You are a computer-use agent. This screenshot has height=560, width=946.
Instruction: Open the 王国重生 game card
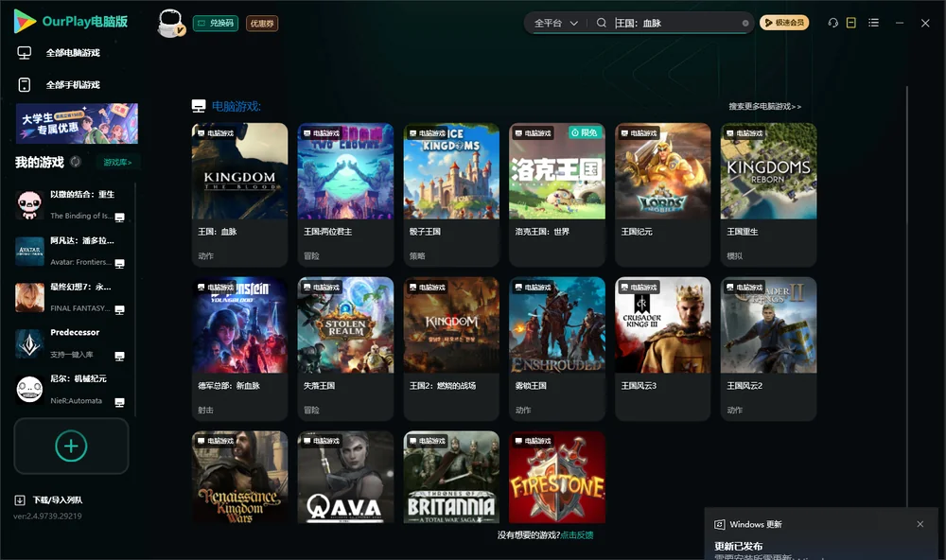click(768, 194)
